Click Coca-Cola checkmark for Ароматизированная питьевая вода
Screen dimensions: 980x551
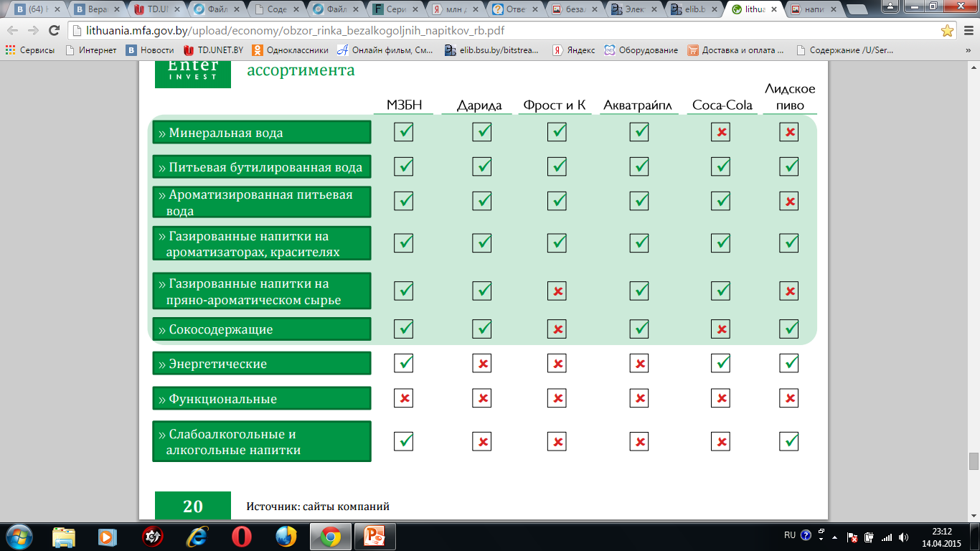720,201
